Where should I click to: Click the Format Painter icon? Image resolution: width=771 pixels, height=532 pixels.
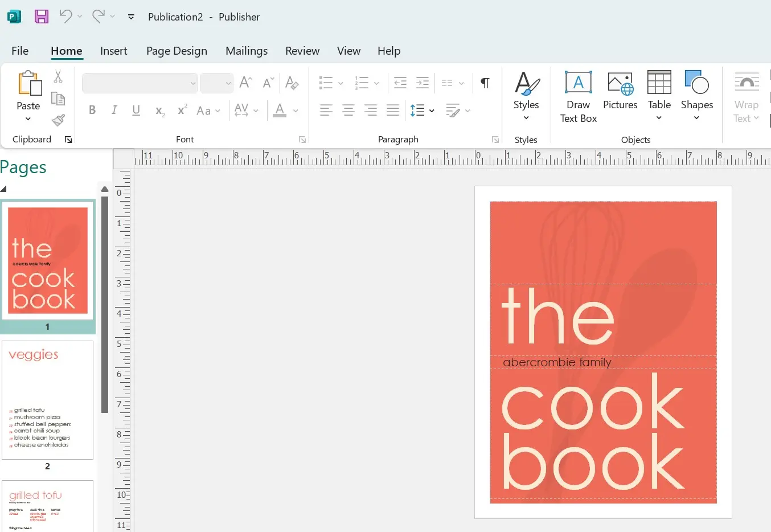coord(59,120)
